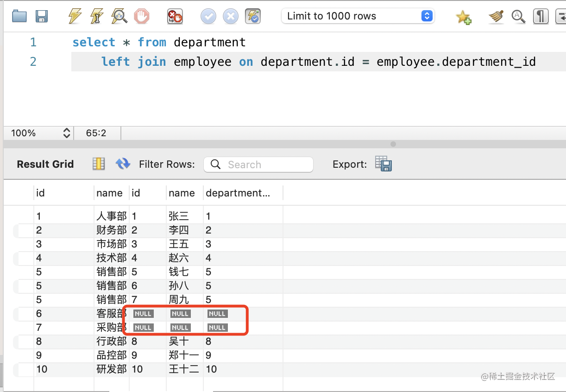Click line number 2 in the editor gutter
This screenshot has width=566, height=392.
pos(33,62)
